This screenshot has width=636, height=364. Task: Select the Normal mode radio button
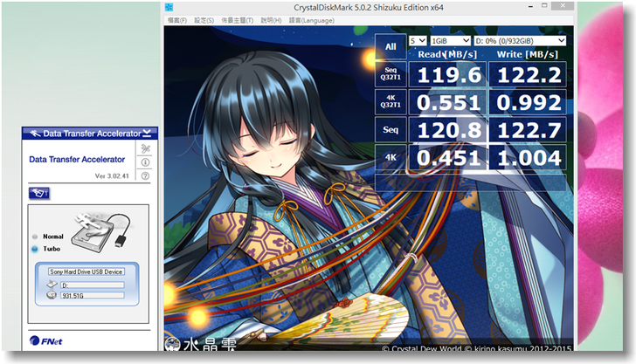[35, 237]
